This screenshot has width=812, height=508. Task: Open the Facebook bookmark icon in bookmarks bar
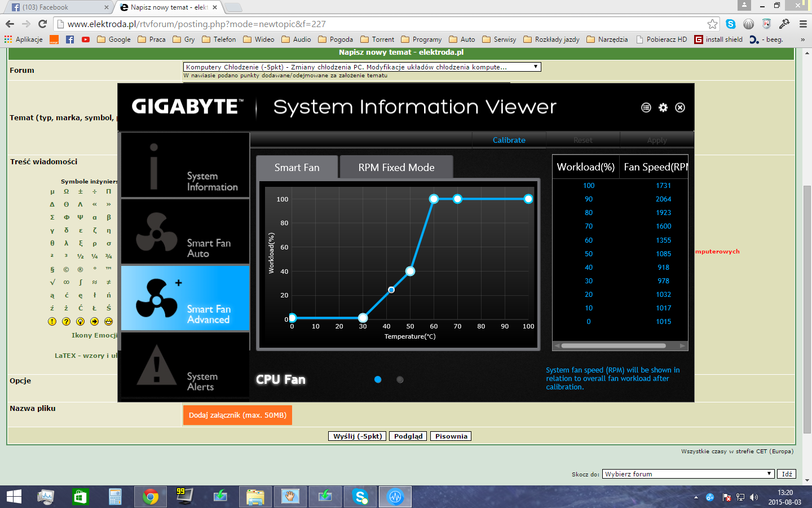(x=70, y=40)
